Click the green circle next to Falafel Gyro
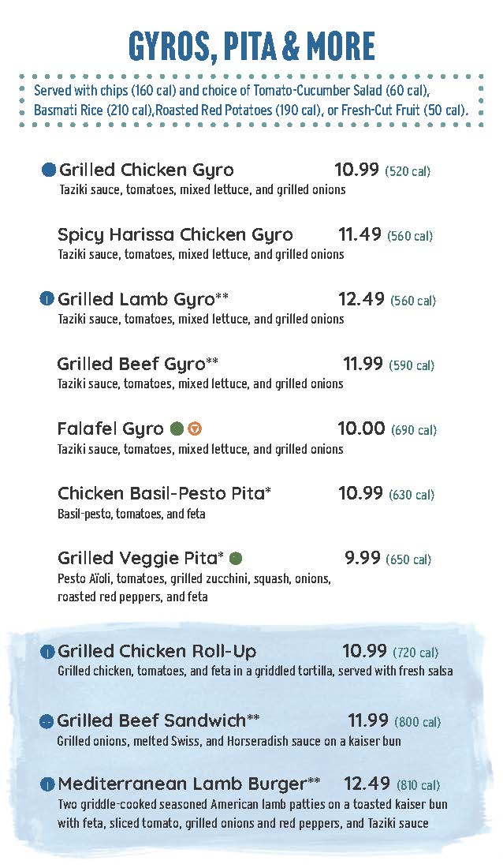 [177, 429]
